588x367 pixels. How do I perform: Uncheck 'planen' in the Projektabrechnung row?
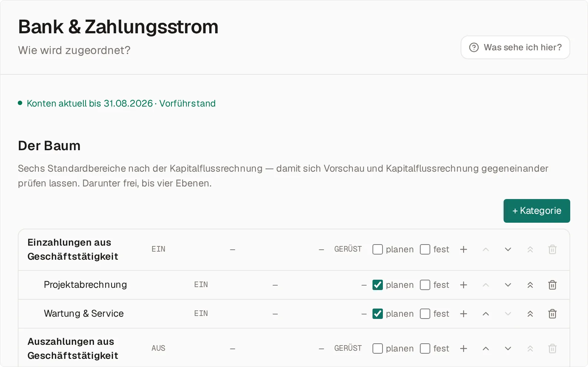point(378,285)
